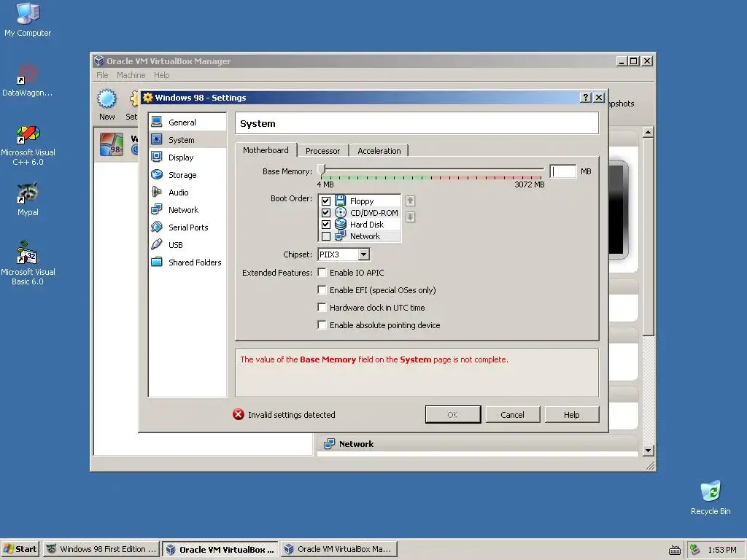The width and height of the screenshot is (747, 560).
Task: Click the red invalid settings error icon
Action: tap(239, 414)
